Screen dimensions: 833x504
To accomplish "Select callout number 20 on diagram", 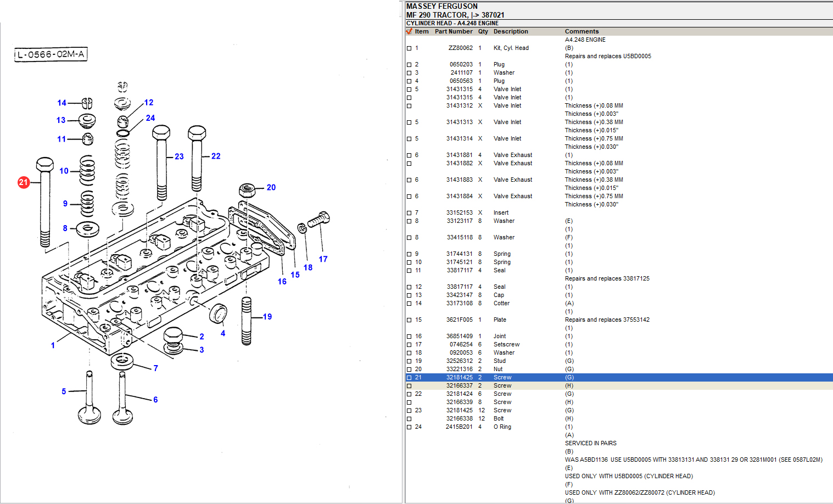I will click(271, 187).
